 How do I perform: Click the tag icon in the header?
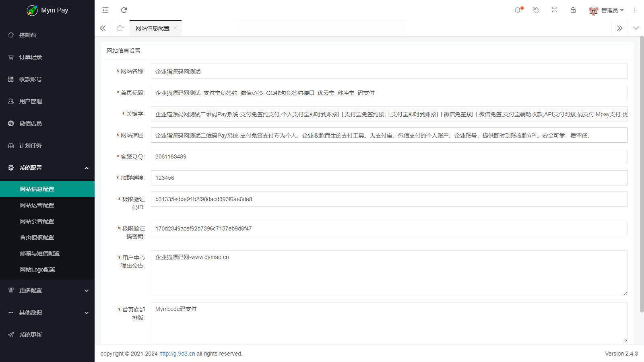point(536,10)
